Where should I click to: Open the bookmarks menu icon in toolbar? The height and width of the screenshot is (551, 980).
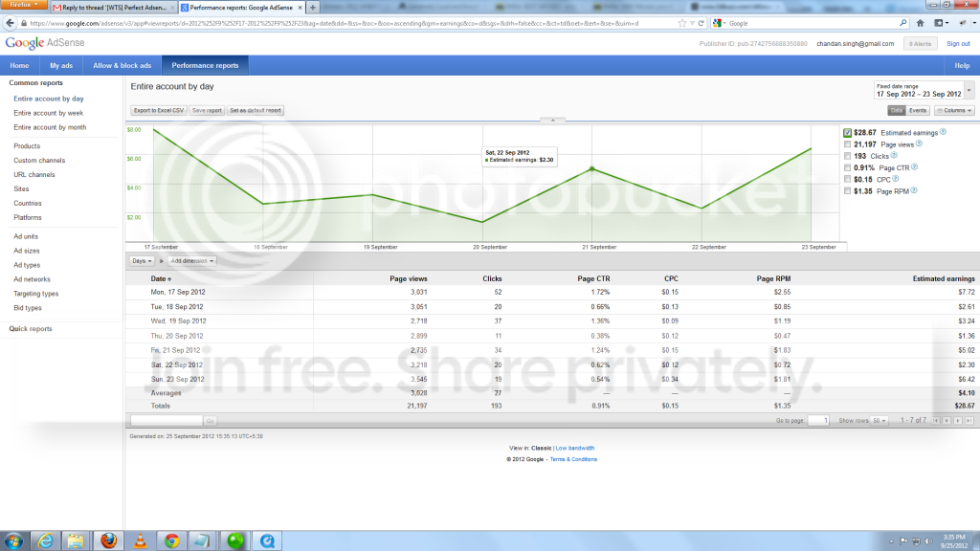point(941,23)
